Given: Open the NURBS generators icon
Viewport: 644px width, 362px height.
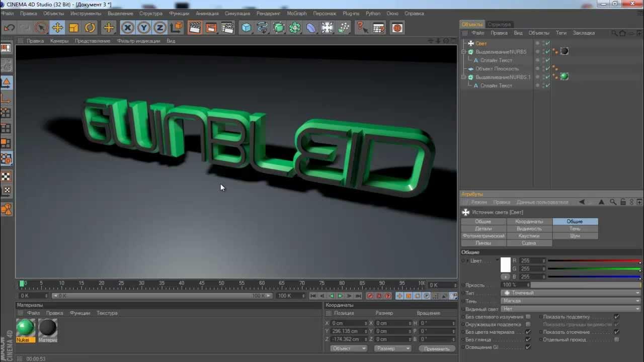Looking at the screenshot, I should point(279,28).
